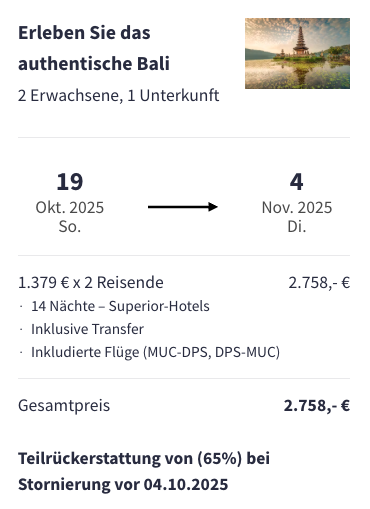Select the return day number 4
This screenshot has width=370, height=509.
[297, 182]
